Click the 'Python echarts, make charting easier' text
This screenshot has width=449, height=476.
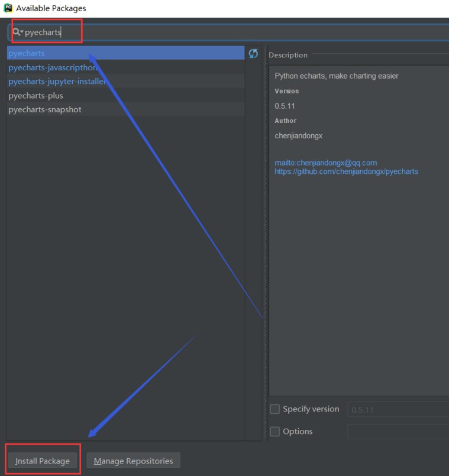pyautogui.click(x=336, y=76)
